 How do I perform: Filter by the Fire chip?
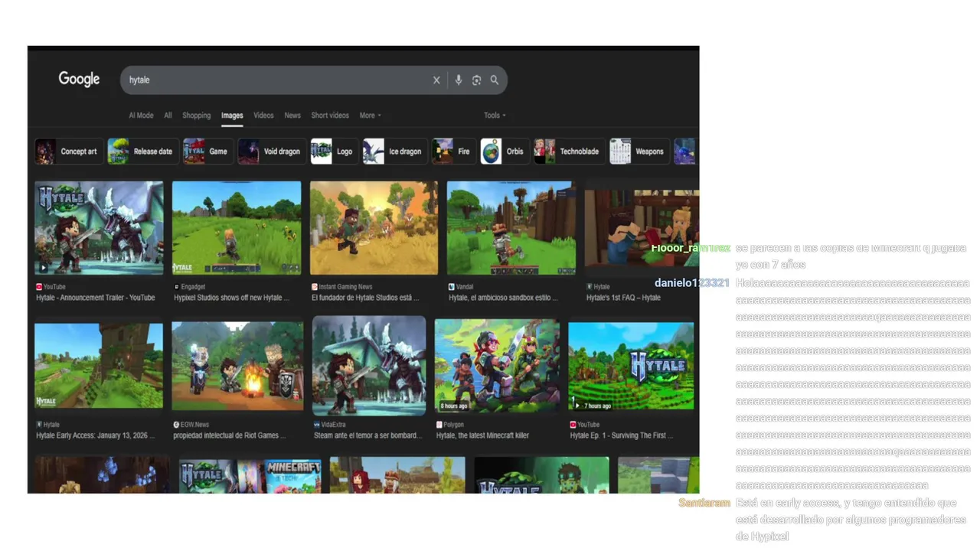click(x=453, y=152)
